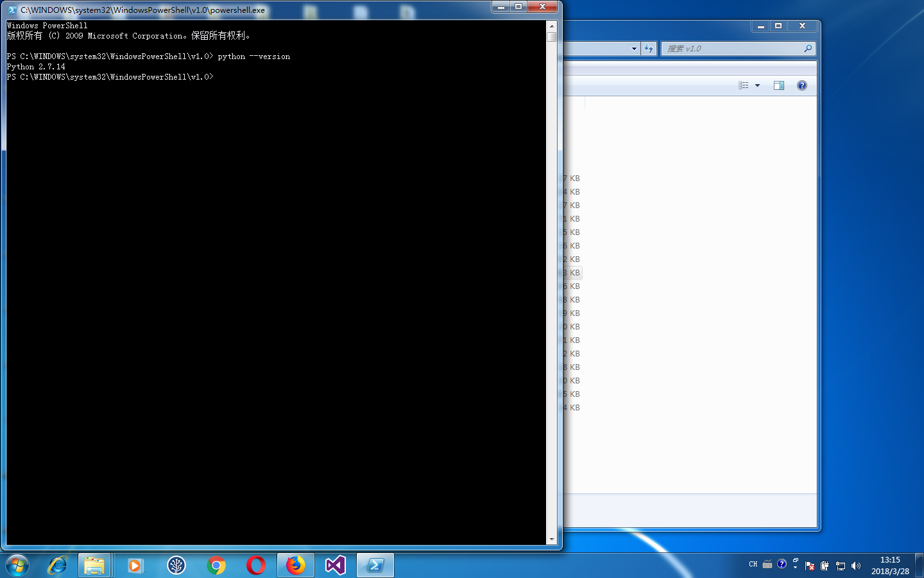Open language bar options small arrow
This screenshot has height=578, width=924.
point(796,568)
